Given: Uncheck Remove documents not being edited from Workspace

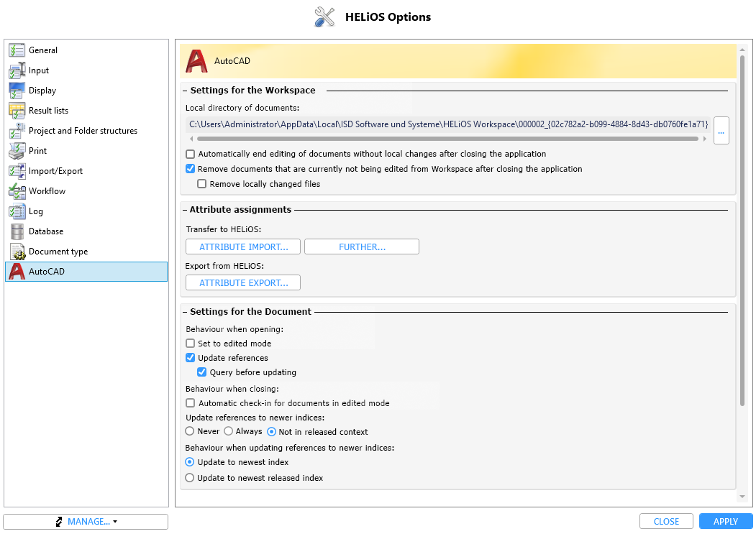Looking at the screenshot, I should click(191, 169).
